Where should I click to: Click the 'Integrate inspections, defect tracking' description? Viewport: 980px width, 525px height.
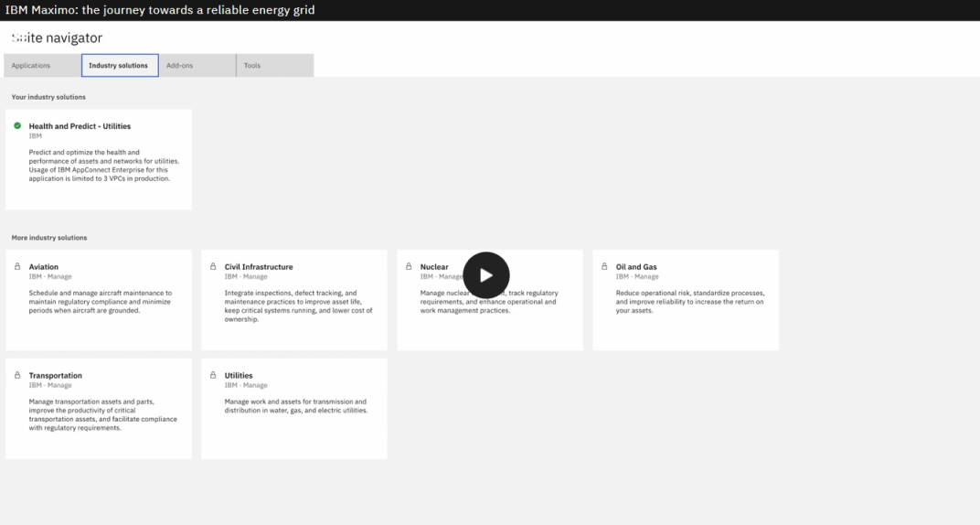[x=298, y=305]
